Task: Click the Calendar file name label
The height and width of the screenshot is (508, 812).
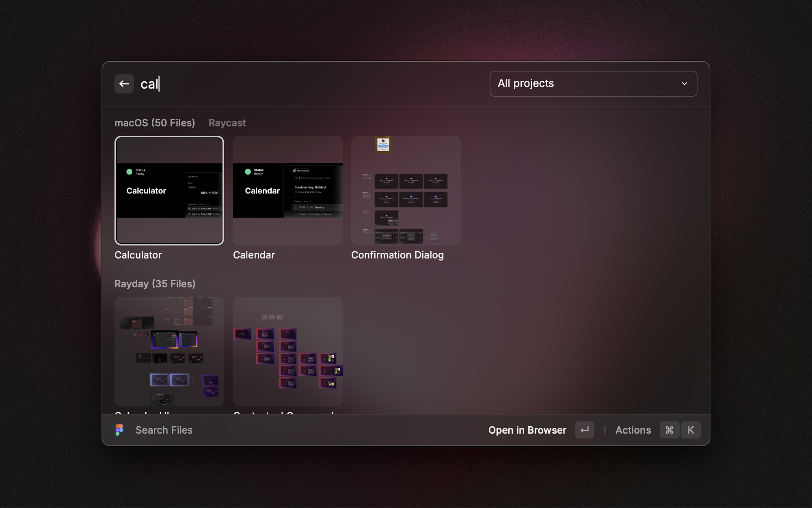Action: pos(254,255)
